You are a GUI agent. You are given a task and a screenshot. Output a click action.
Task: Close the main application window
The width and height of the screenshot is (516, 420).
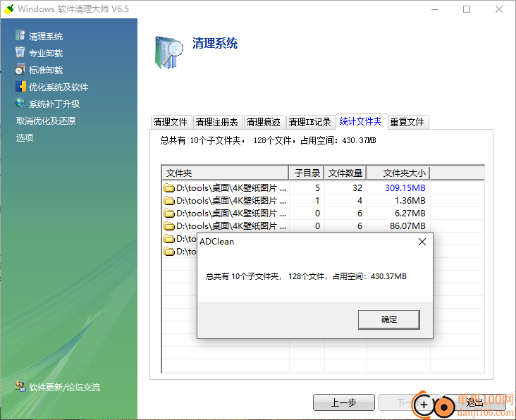[499, 9]
